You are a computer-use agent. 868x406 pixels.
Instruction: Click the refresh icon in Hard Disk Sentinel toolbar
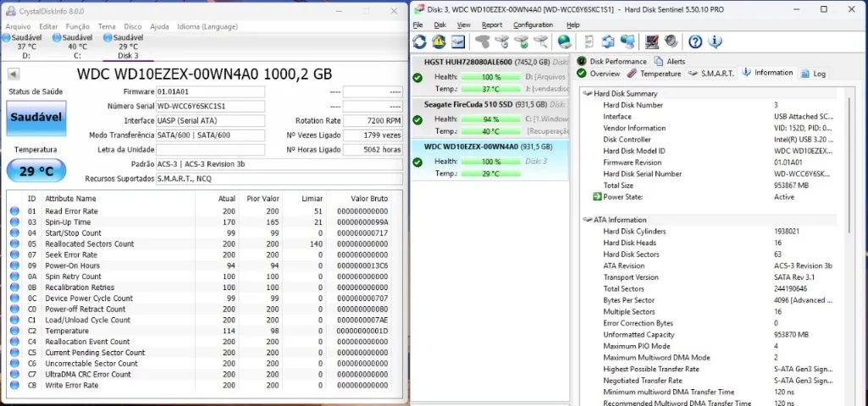coord(420,41)
